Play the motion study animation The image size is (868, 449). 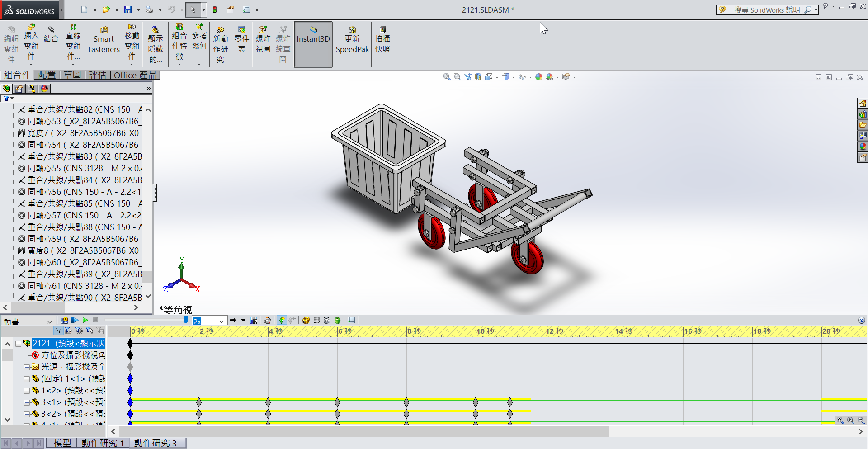pos(85,320)
